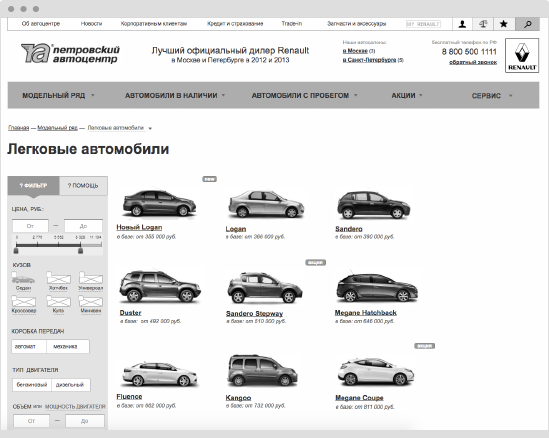The width and height of the screenshot is (549, 438).
Task: Open Sandero Stepway model link
Action: 254,313
